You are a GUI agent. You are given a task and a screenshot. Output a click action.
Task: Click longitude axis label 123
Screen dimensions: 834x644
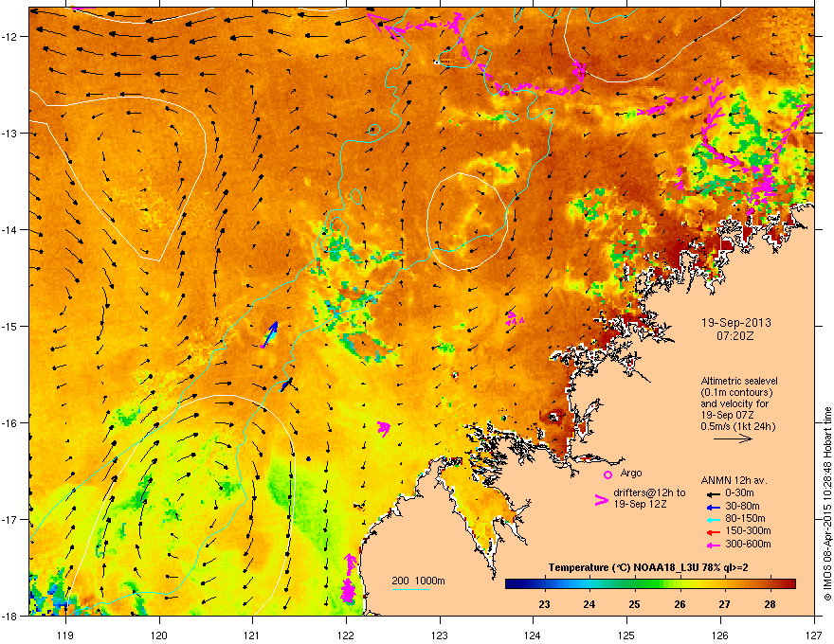pyautogui.click(x=440, y=635)
